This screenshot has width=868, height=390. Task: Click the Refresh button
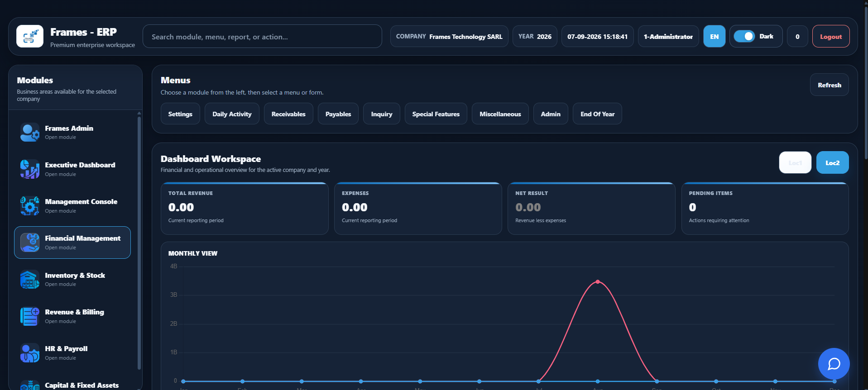[x=829, y=85]
